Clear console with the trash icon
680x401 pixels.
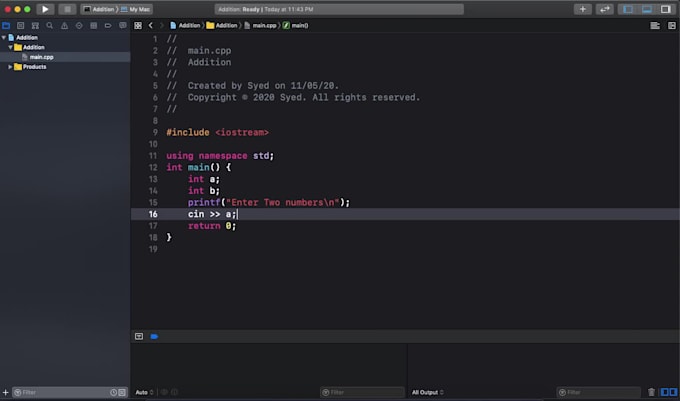652,392
